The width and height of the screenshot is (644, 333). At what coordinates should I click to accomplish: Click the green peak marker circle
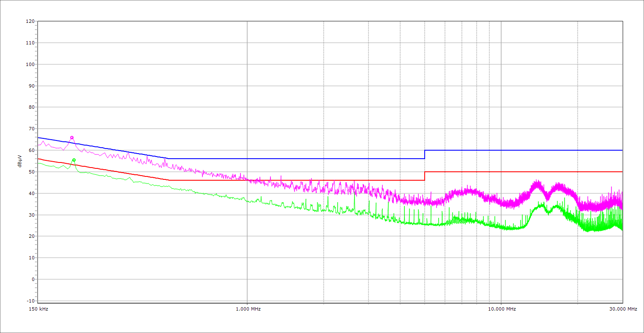pyautogui.click(x=74, y=160)
